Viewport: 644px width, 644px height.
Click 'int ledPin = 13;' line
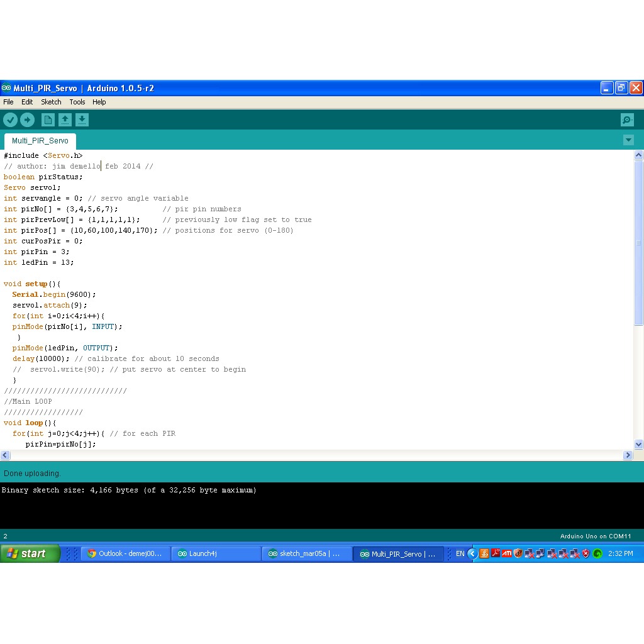tap(38, 262)
